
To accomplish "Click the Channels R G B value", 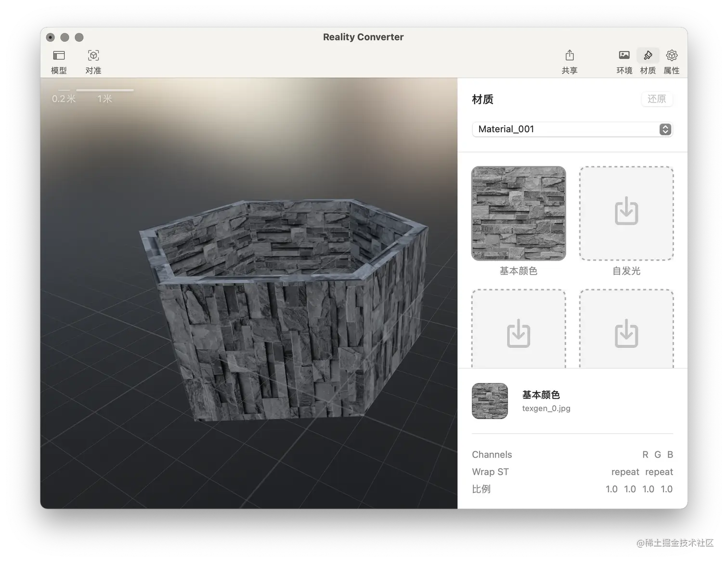I will (x=658, y=454).
